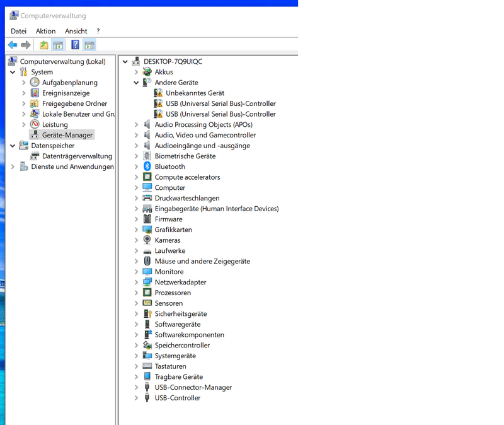
Task: Expand the Netzwerkadapter category
Action: click(136, 282)
